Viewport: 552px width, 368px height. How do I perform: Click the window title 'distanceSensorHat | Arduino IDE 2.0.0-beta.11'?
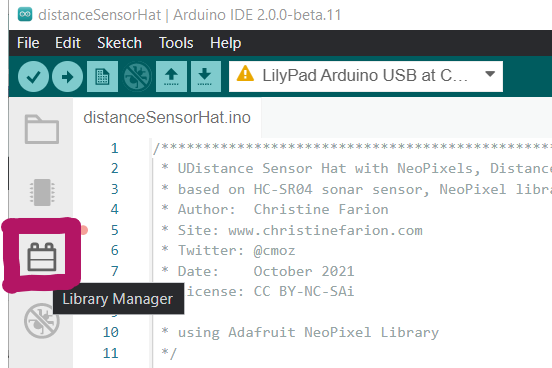189,15
